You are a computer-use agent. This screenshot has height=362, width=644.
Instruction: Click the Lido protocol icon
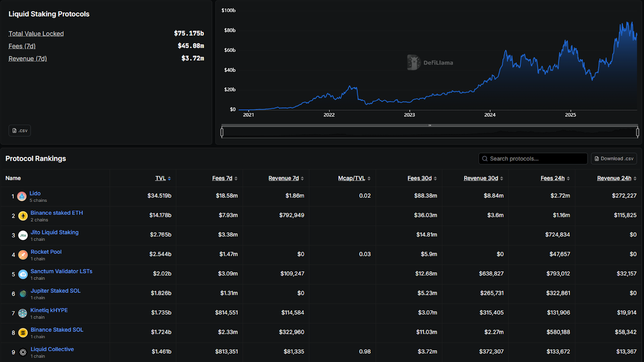point(23,196)
